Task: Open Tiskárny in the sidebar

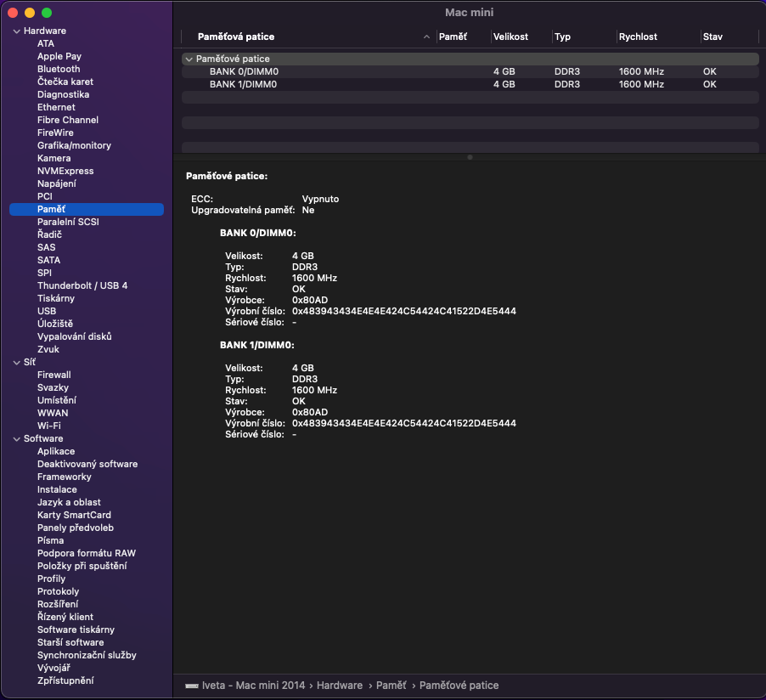Action: (56, 298)
